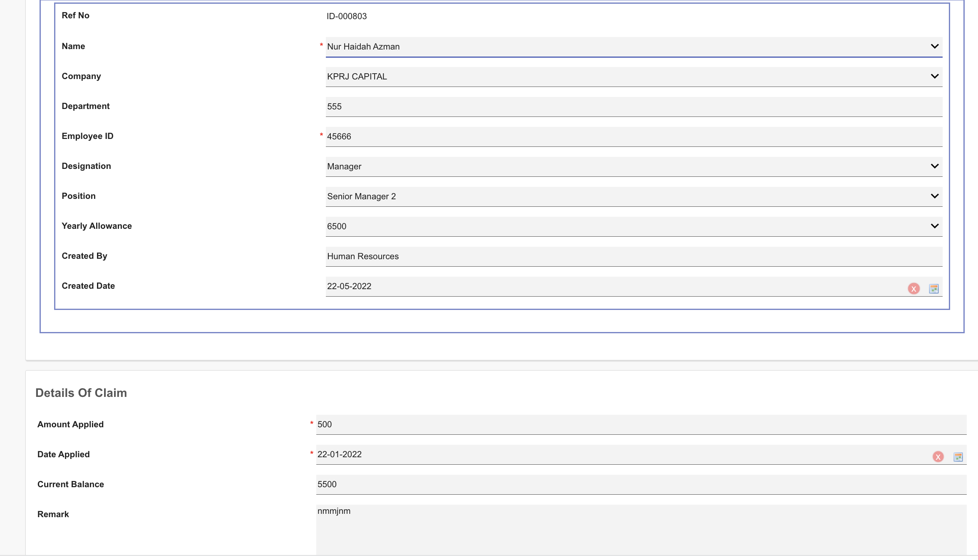Click the Created By field
978x560 pixels.
[624, 256]
